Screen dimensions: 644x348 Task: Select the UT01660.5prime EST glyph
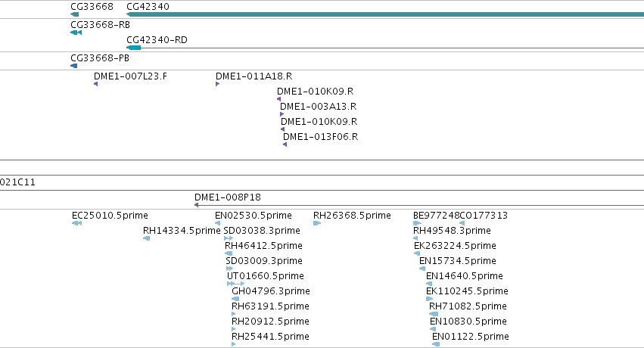point(236,284)
